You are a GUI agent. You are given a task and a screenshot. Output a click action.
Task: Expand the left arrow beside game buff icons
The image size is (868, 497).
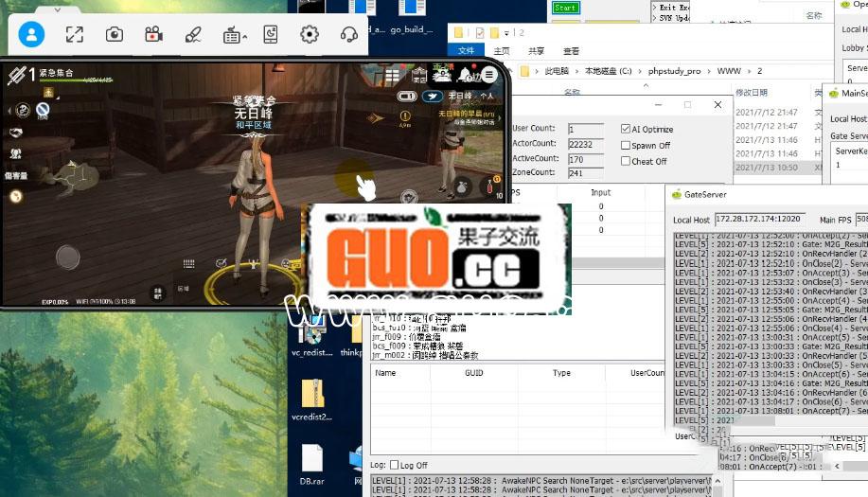click(x=9, y=111)
